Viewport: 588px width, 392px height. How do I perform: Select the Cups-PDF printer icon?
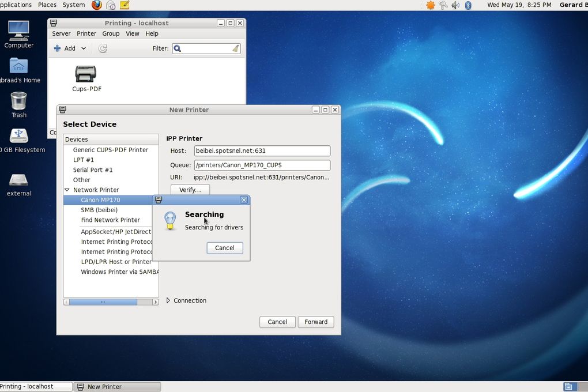pyautogui.click(x=86, y=78)
